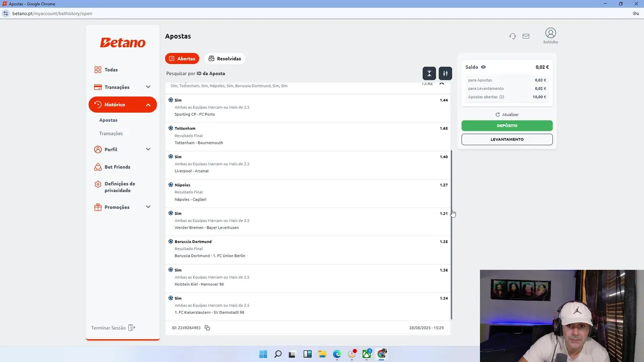Click the 28/08/2025 - 15:29 timestamp

coord(426,328)
